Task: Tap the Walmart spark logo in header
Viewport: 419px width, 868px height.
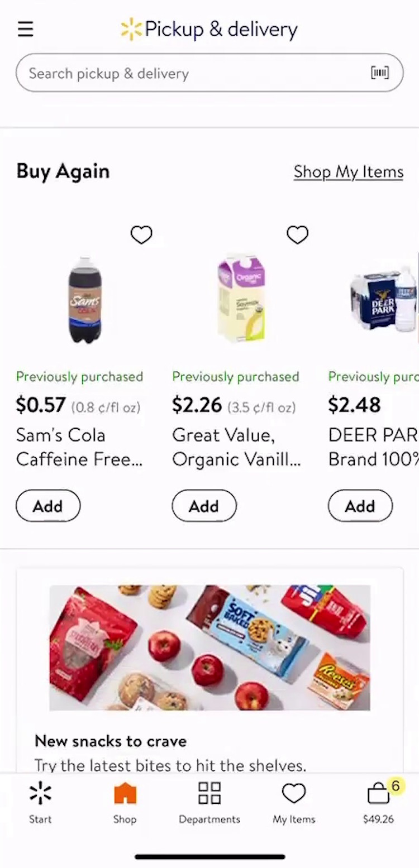Action: (131, 29)
